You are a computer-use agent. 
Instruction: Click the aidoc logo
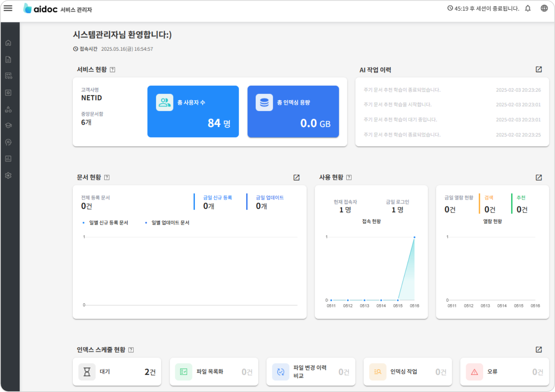[40, 9]
